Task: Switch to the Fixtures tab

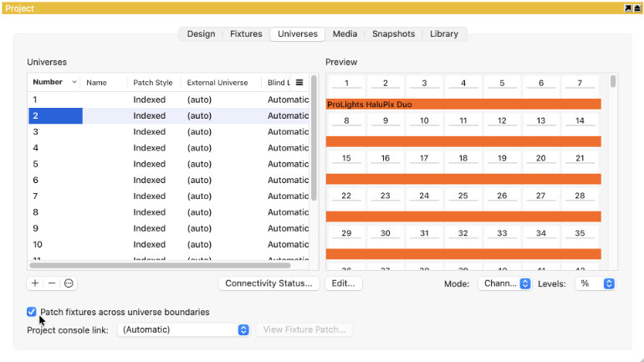Action: [246, 34]
